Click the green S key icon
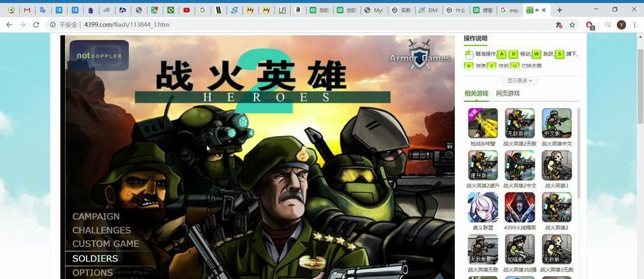Viewport: 644px width, 279px height. [x=560, y=54]
